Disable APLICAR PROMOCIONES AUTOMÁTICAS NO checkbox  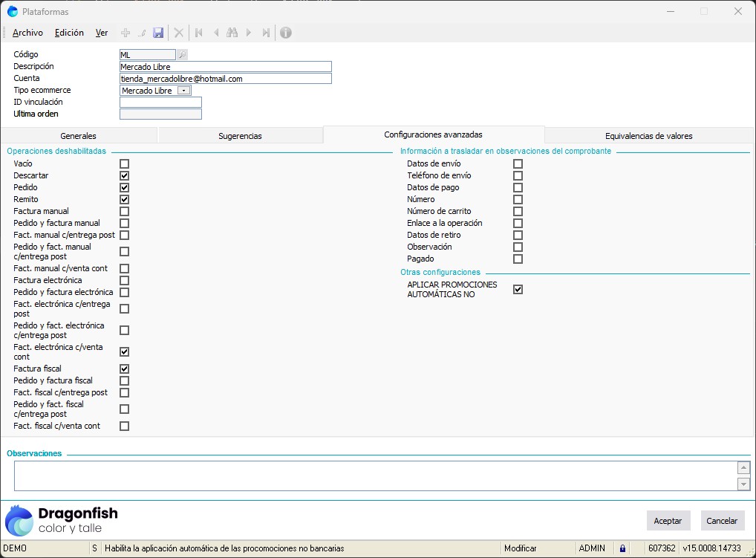[518, 290]
